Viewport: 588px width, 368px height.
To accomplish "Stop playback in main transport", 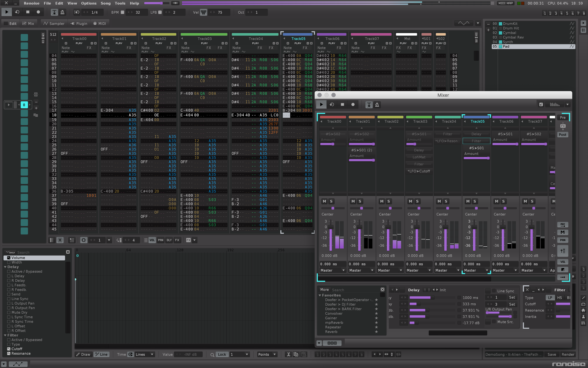I will [x=28, y=12].
